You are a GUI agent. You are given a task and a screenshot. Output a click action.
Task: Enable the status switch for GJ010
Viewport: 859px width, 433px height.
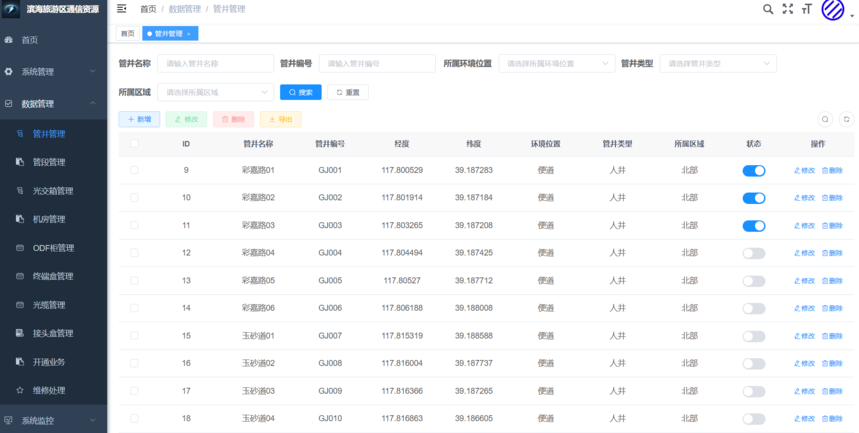(x=754, y=419)
